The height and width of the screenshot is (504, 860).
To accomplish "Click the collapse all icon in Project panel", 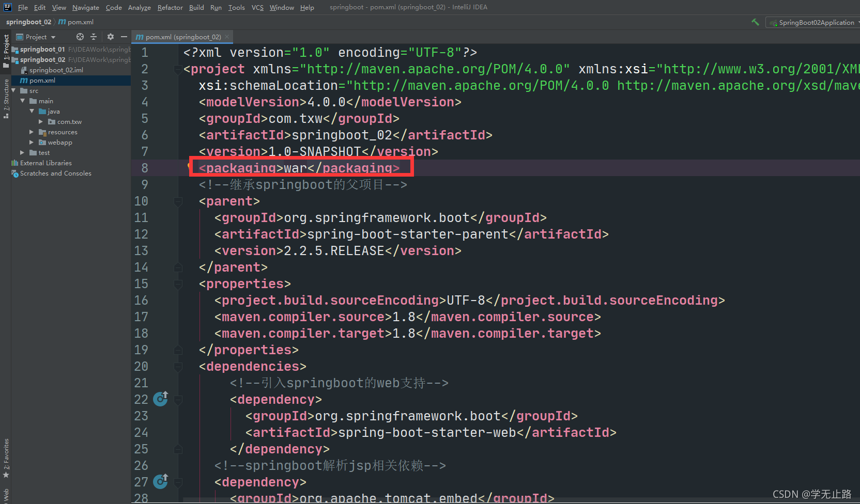I will [94, 37].
